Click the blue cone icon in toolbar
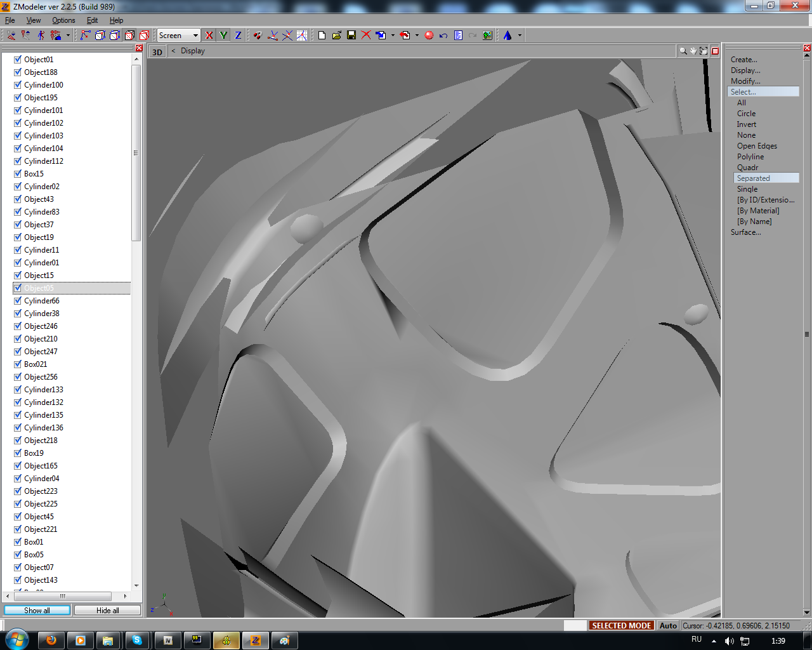 (507, 36)
